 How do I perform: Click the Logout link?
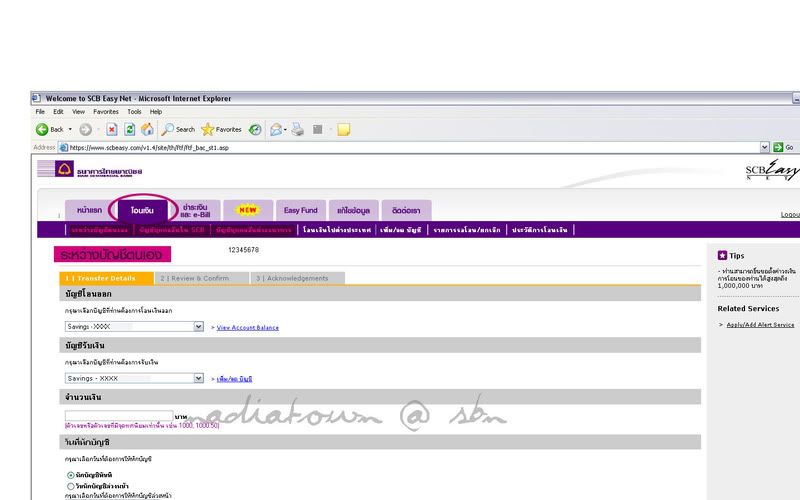[x=790, y=214]
